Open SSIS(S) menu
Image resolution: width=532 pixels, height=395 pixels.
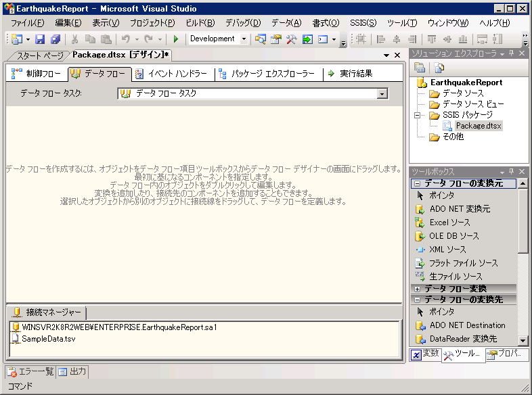point(363,23)
